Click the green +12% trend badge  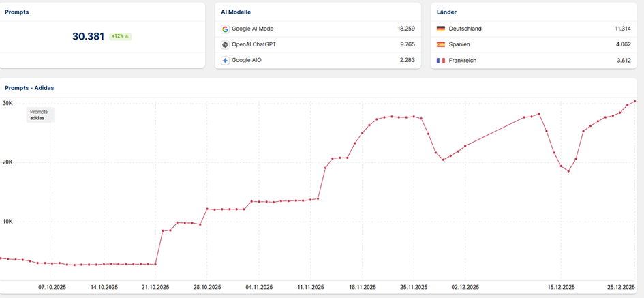coord(120,36)
